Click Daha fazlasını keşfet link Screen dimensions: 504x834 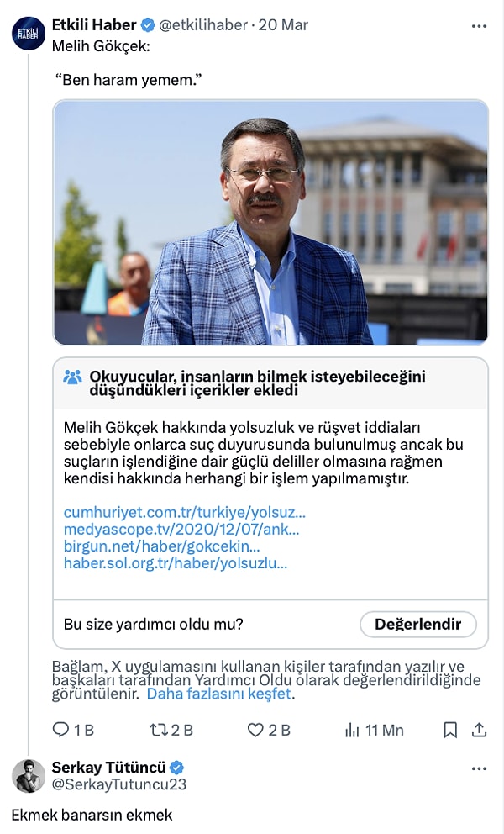[219, 694]
